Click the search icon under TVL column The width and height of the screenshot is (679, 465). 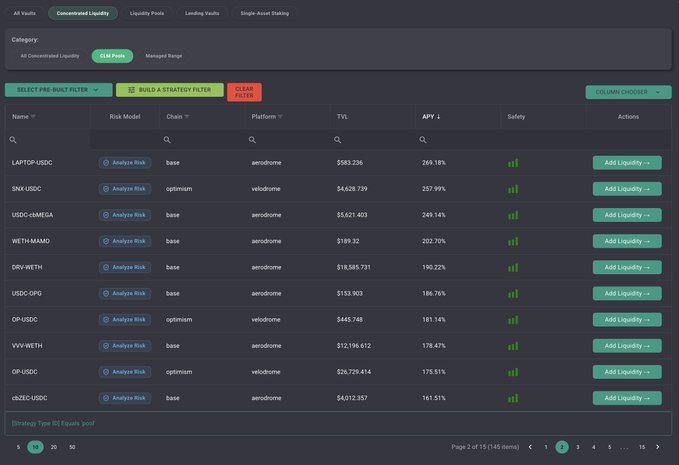pos(337,140)
